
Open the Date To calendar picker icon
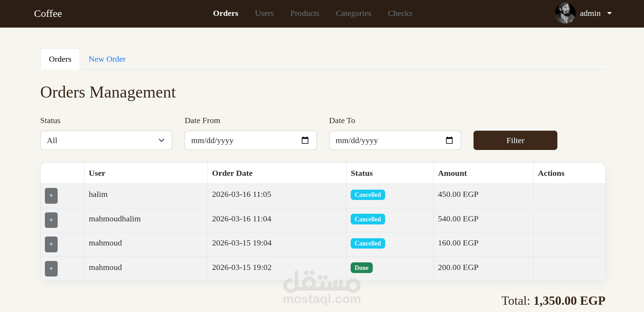pyautogui.click(x=449, y=140)
